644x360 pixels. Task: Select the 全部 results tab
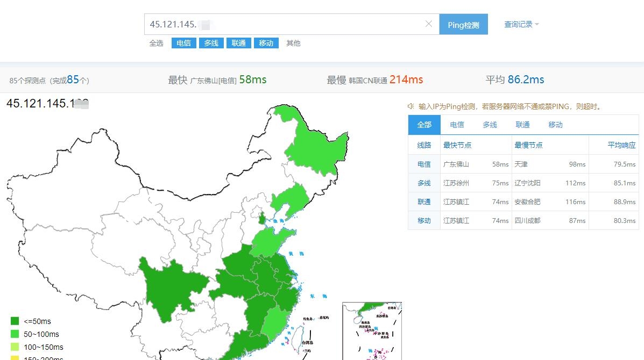(423, 125)
